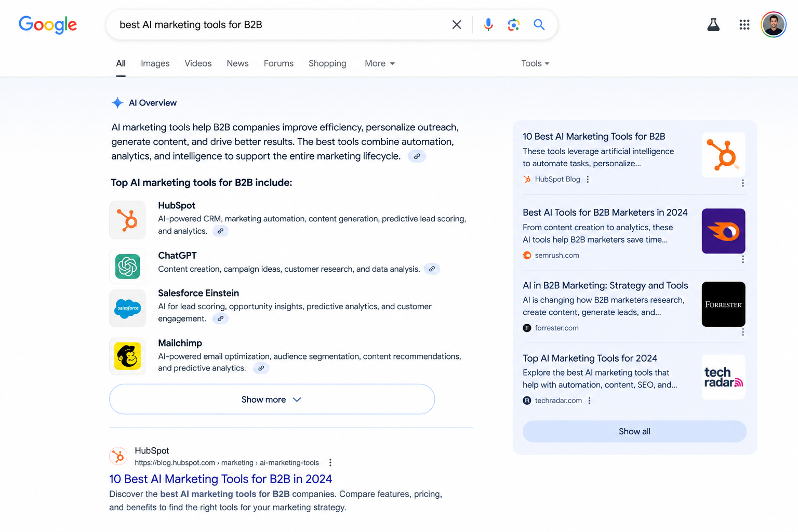Expand AI Overview with Show more

pos(272,400)
